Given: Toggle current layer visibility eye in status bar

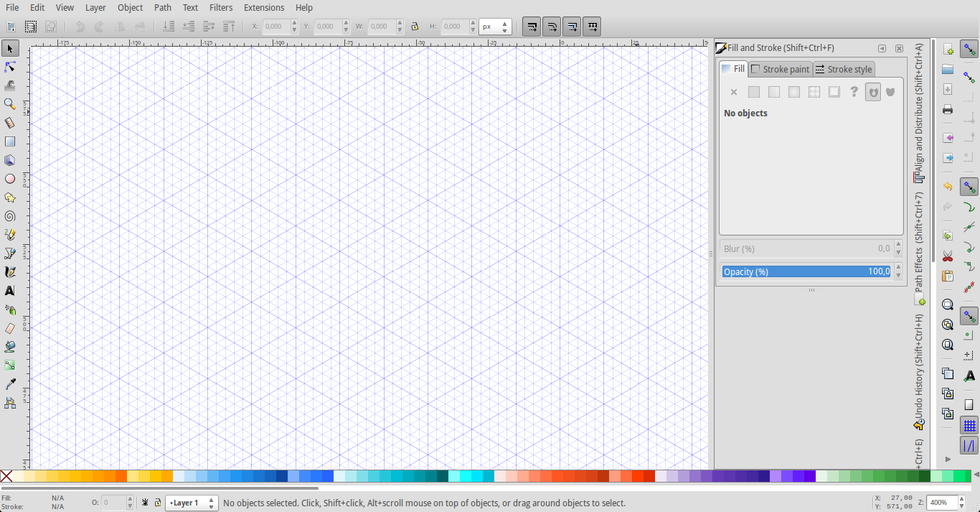Looking at the screenshot, I should coord(145,503).
